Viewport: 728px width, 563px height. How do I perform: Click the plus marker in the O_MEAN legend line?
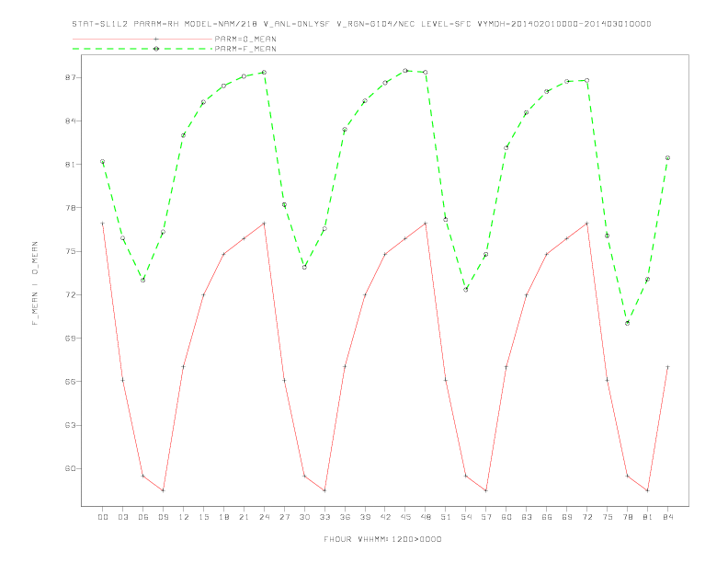tap(156, 39)
